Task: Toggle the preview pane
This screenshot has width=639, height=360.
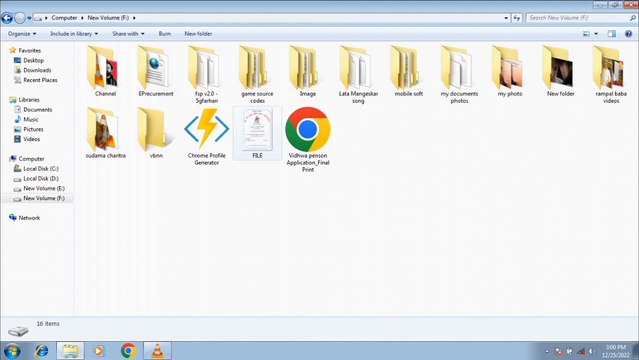Action: [x=612, y=34]
